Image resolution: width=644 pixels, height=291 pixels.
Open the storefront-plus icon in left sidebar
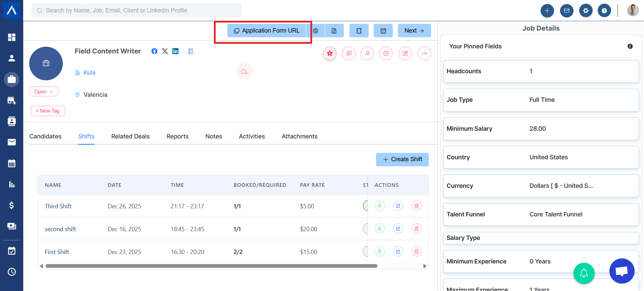12,100
